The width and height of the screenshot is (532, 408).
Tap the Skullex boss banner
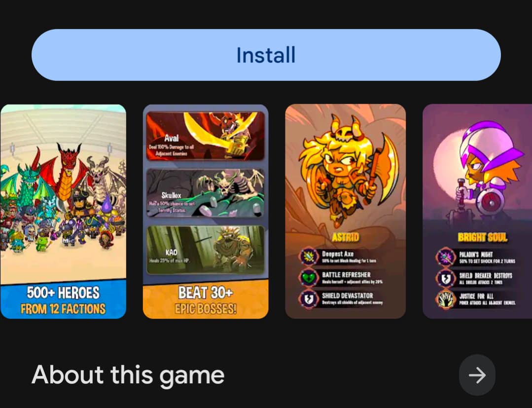(205, 193)
